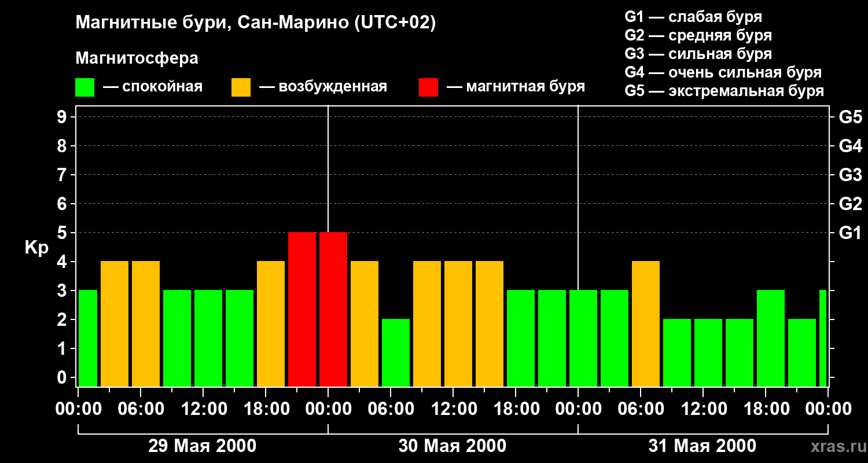Click 'G4 — очень сильная буря' in the legend
Viewport: 868px width, 463px height.
[723, 72]
